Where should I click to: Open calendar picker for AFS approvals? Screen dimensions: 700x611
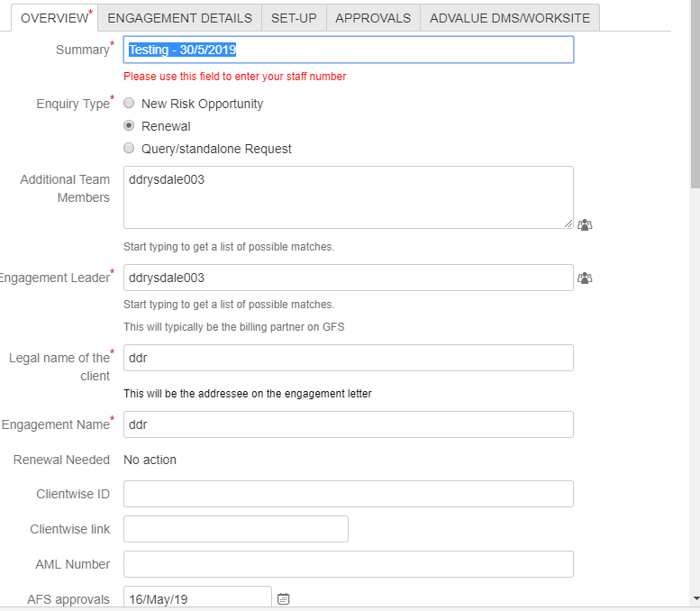(x=284, y=599)
